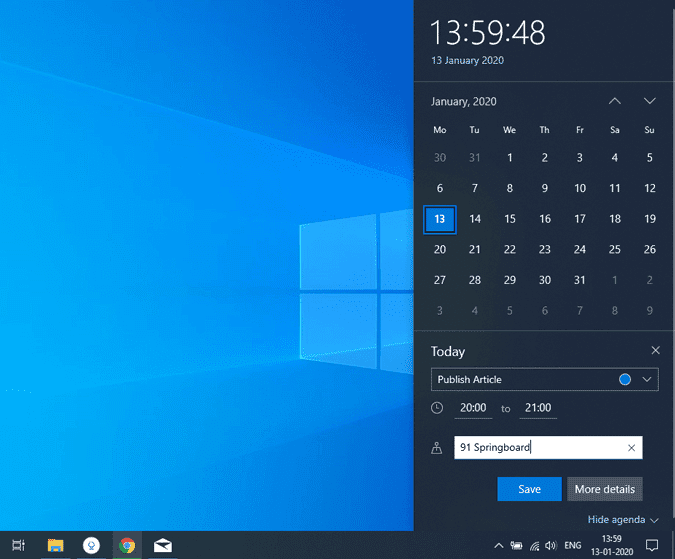Show hidden system tray icons
This screenshot has width=675, height=559.
coord(499,546)
